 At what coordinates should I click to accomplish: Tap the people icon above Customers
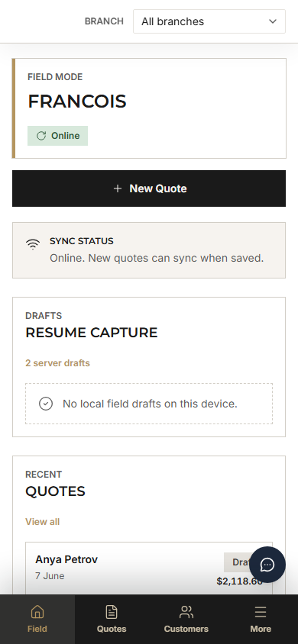(186, 612)
